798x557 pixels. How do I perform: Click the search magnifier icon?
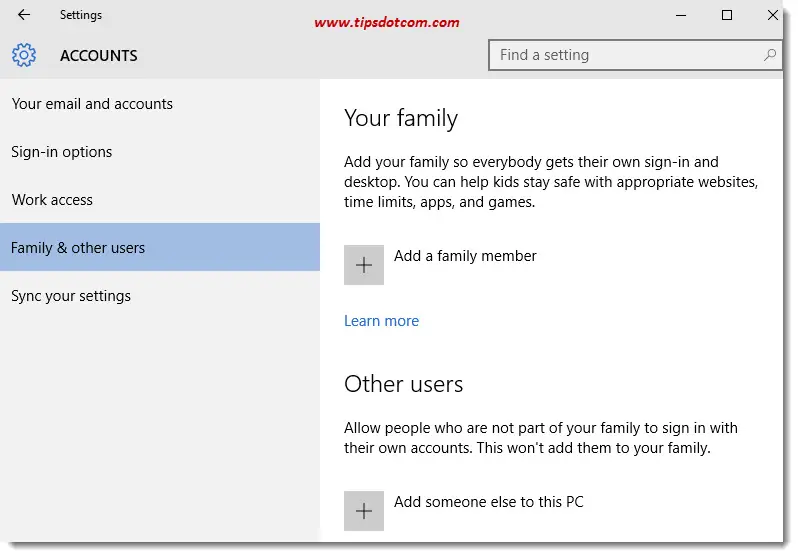770,55
